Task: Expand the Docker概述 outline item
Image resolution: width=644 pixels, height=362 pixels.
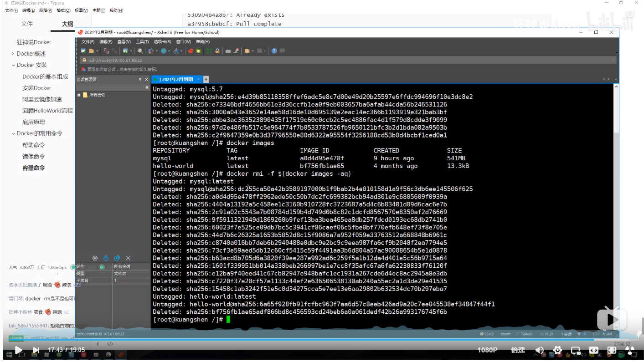Action: click(13, 54)
